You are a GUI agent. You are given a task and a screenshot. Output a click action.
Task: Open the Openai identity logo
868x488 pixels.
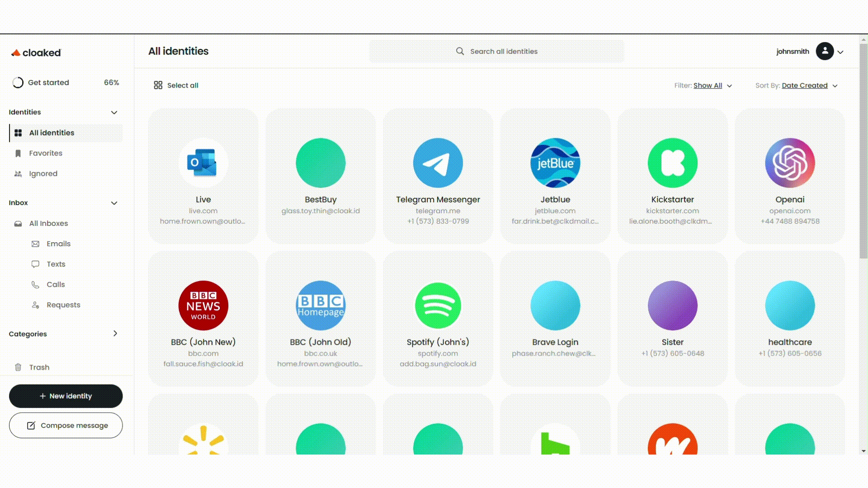point(790,163)
